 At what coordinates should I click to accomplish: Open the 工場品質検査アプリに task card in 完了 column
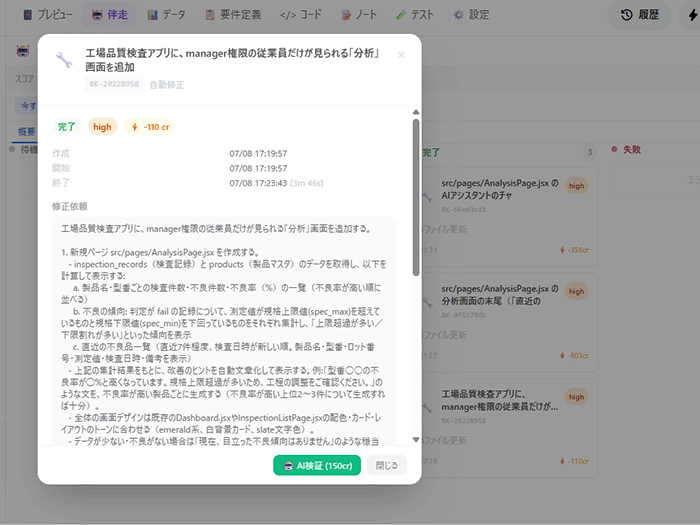(508, 428)
